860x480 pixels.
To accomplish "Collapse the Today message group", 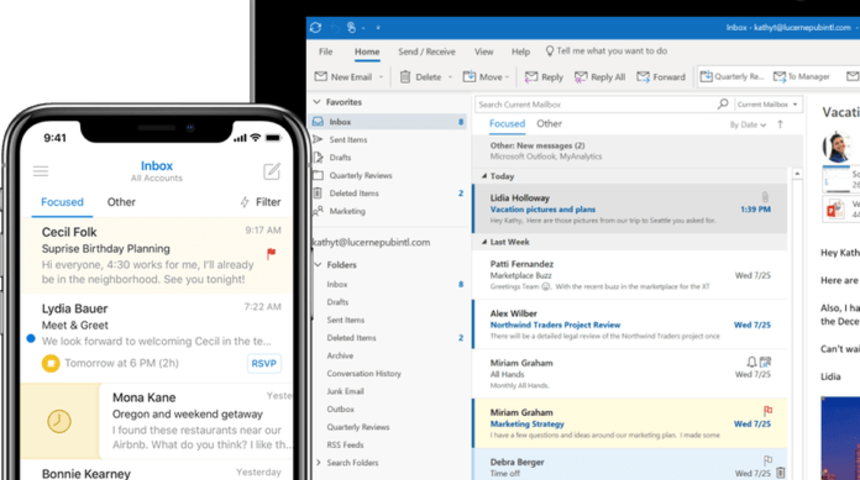I will click(x=484, y=176).
